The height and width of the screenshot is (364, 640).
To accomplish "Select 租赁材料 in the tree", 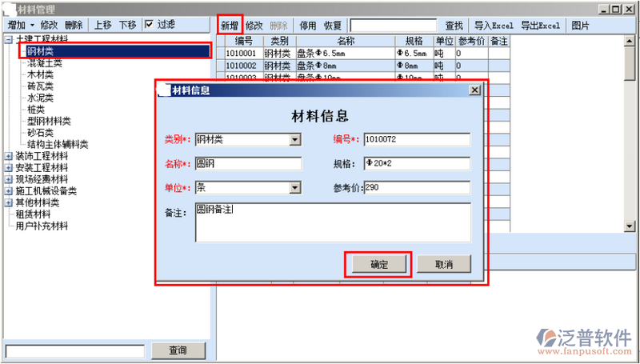I will 33,214.
